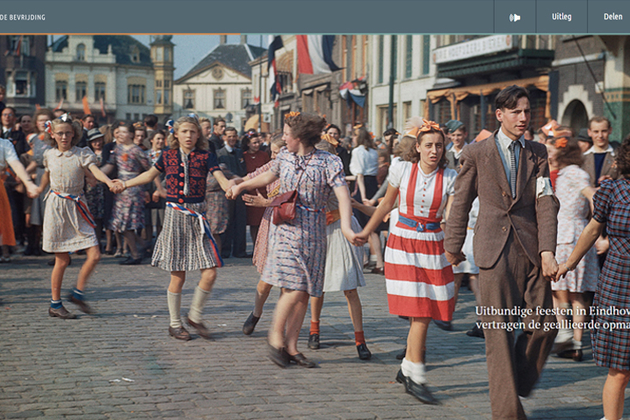Open the Delen share menu
The height and width of the screenshot is (420, 630).
click(612, 17)
